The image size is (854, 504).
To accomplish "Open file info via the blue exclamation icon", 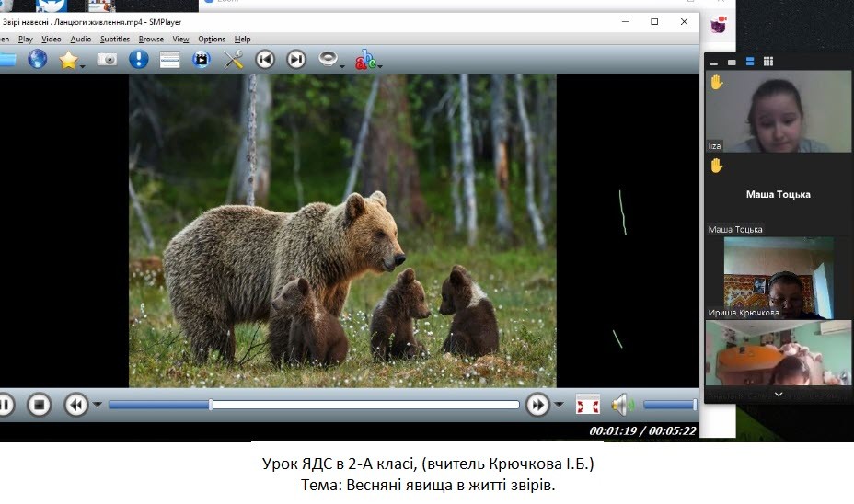I will click(x=138, y=60).
